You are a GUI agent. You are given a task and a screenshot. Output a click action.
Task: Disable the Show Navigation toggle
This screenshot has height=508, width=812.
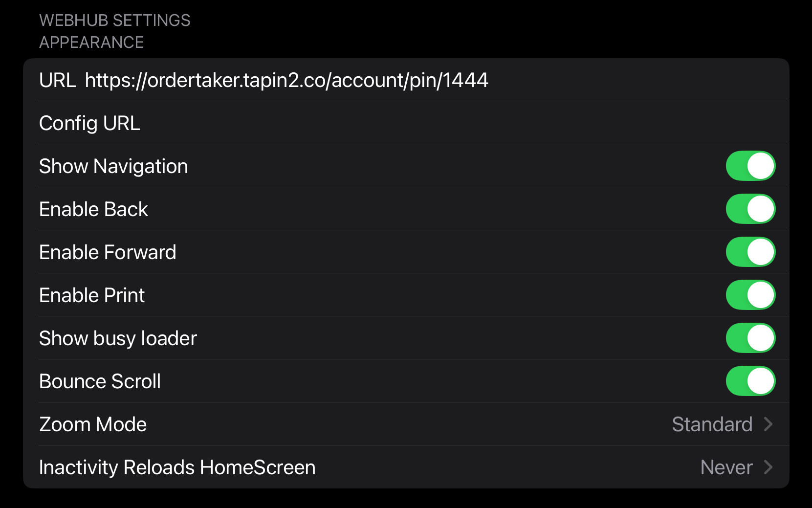coord(750,166)
